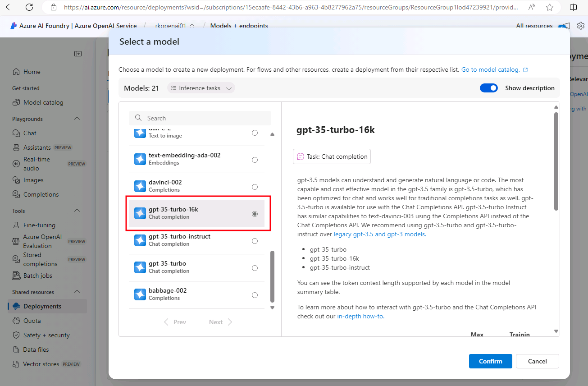The image size is (588, 386).
Task: Select the gpt-35-turbo-instruct radio button
Action: pos(255,241)
